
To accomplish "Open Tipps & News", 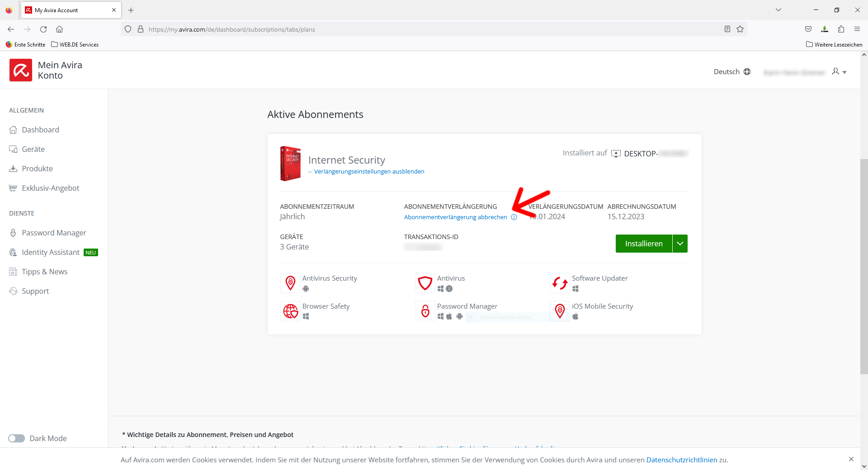I will [38, 272].
